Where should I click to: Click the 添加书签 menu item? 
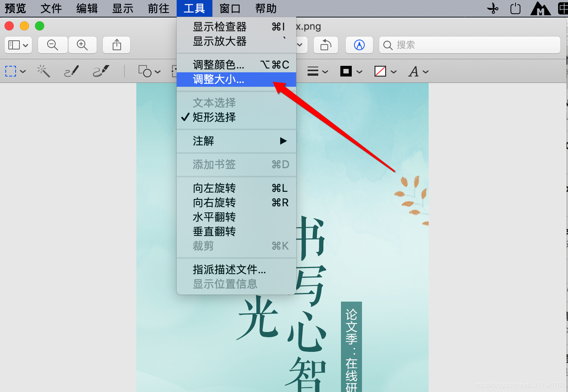(x=236, y=164)
